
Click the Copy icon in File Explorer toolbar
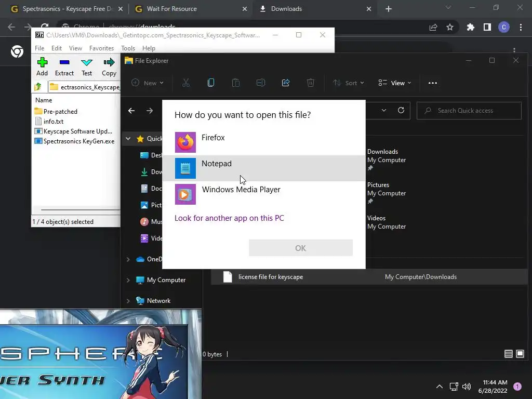pos(211,83)
